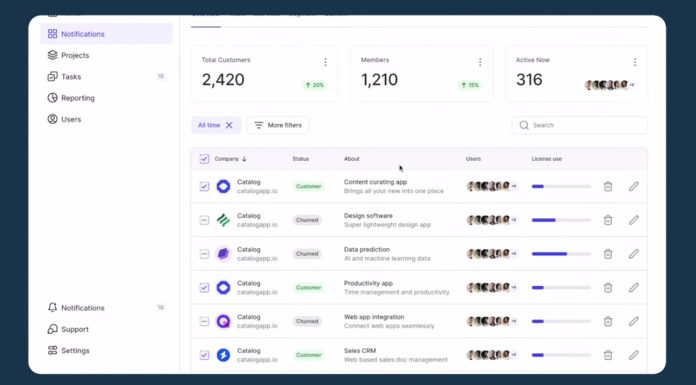Delete the Content curating app row
The image size is (696, 385).
coord(608,187)
